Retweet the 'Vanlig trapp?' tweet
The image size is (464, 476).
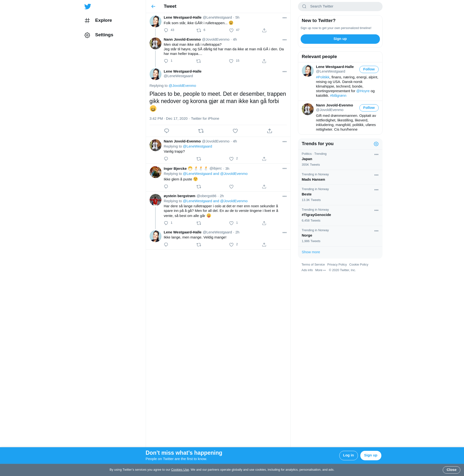pos(199,159)
